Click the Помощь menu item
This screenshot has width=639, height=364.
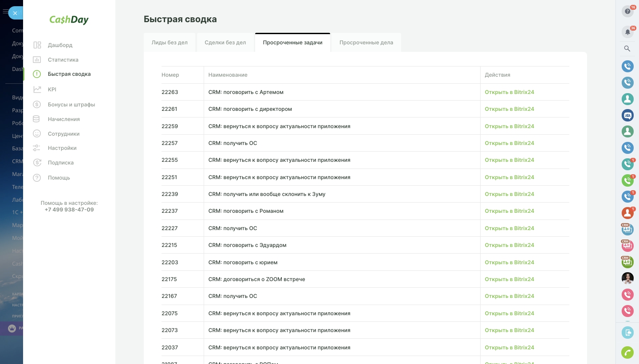pyautogui.click(x=59, y=178)
